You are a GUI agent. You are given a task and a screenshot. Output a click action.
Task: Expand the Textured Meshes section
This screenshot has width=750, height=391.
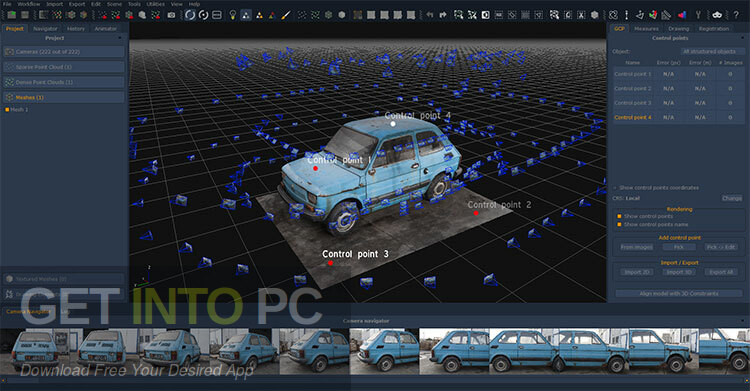pyautogui.click(x=64, y=279)
